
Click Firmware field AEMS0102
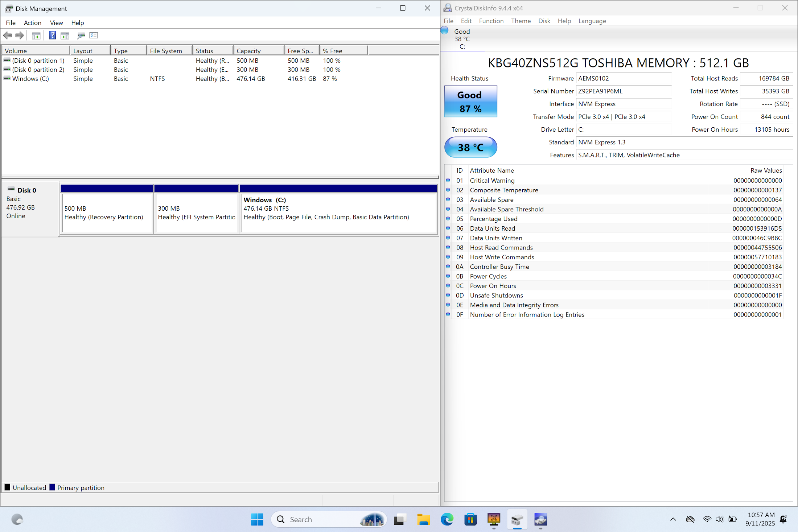pyautogui.click(x=624, y=78)
